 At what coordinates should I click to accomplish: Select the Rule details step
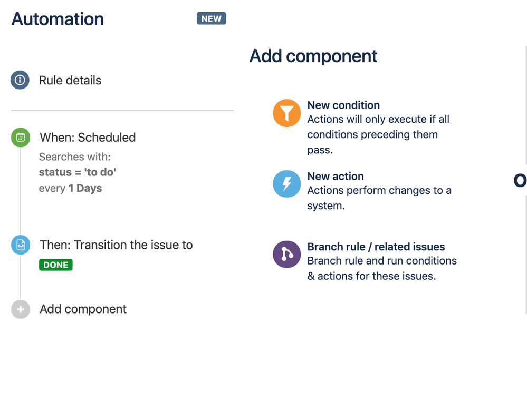pos(70,80)
